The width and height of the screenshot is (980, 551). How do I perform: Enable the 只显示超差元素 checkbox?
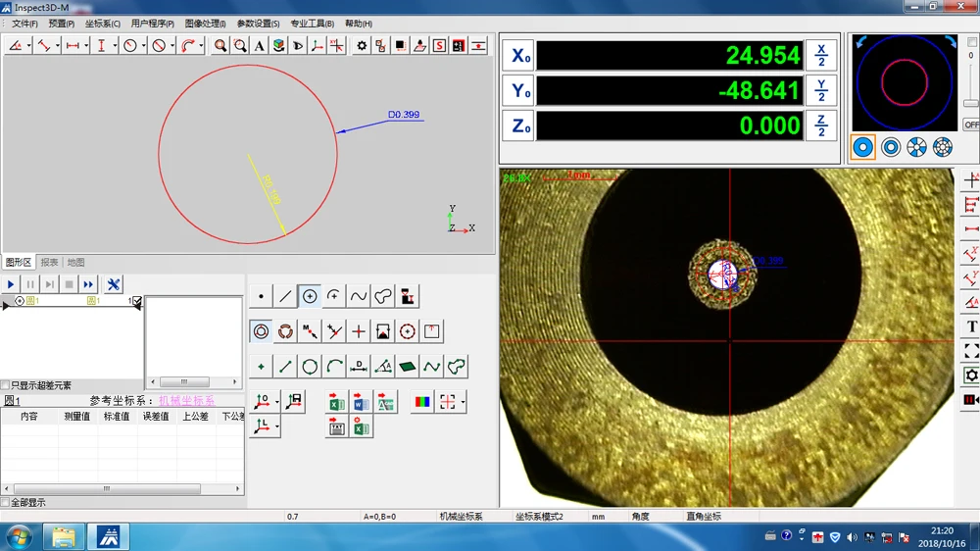pos(6,385)
